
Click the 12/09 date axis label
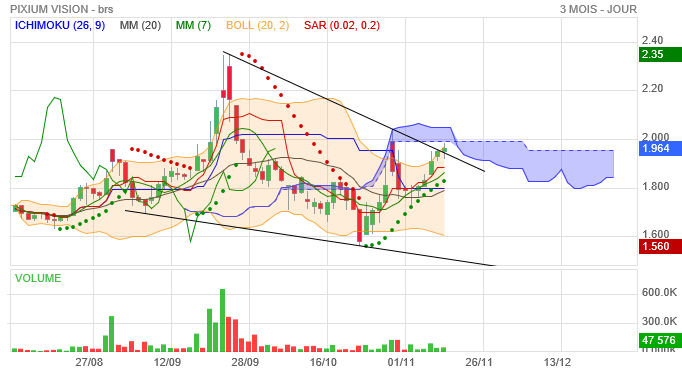point(167,362)
